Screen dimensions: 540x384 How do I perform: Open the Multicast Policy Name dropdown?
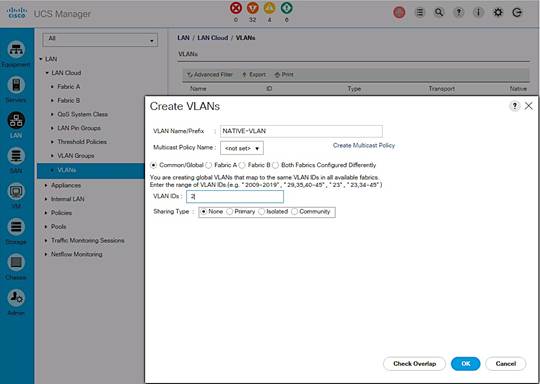[x=242, y=148]
